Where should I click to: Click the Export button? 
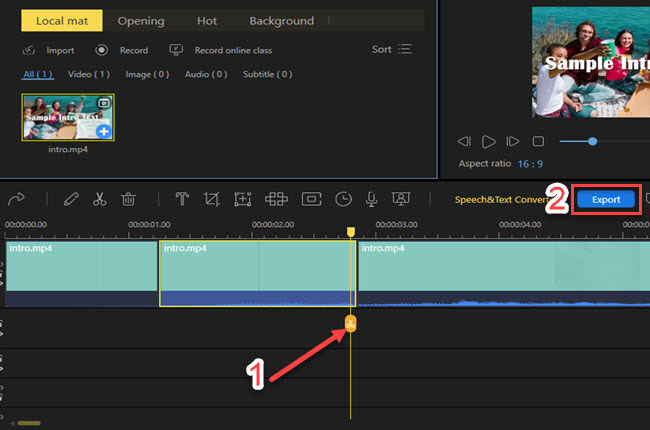click(606, 199)
